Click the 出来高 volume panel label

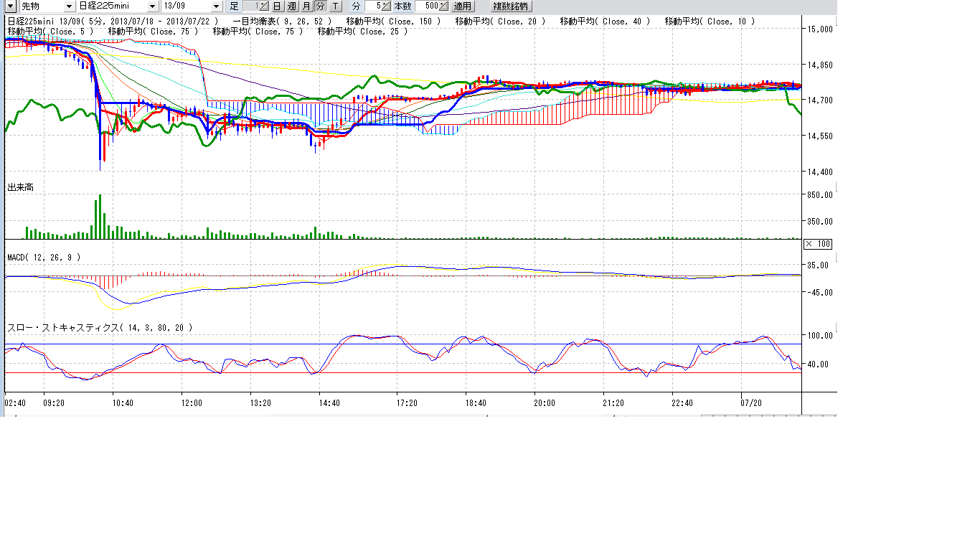click(x=20, y=187)
